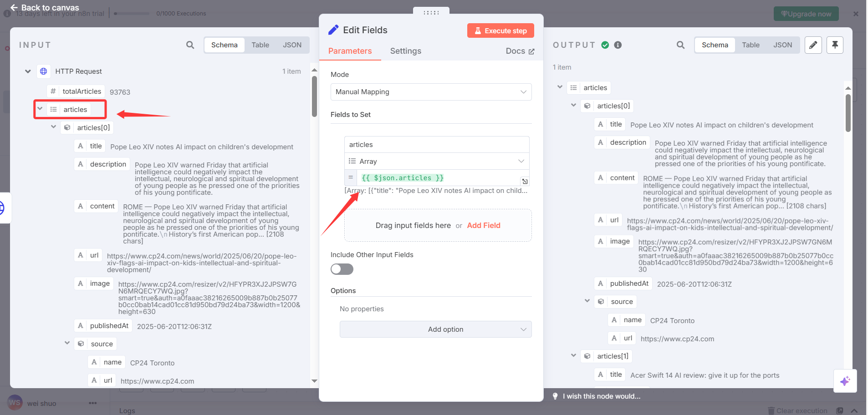
Task: Click the trash icon beside Clear execution
Action: point(771,411)
